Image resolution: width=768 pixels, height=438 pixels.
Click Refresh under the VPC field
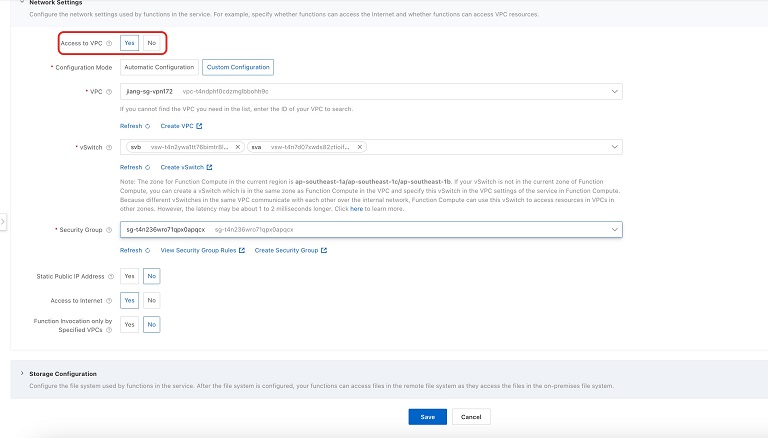click(x=135, y=126)
